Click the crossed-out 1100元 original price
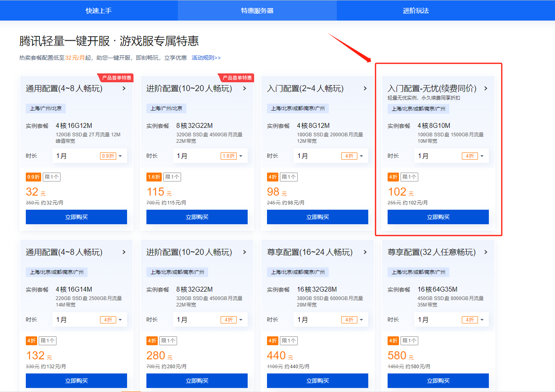 point(275,367)
